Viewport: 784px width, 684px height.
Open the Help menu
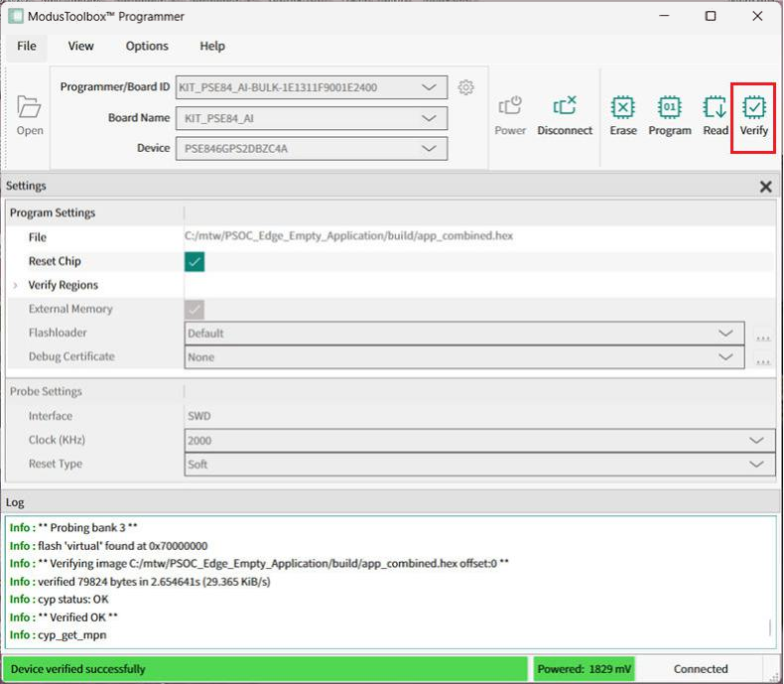(212, 46)
